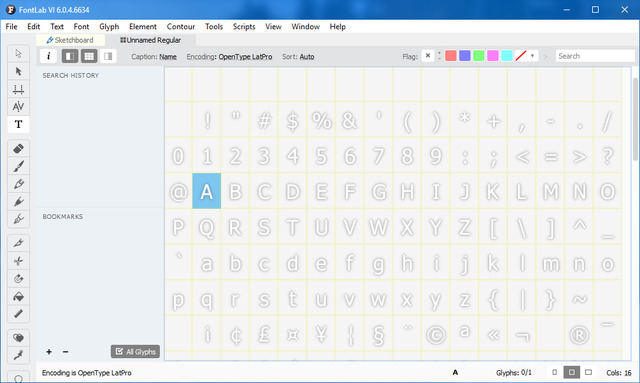The height and width of the screenshot is (383, 640).
Task: Open the Scripts menu
Action: 244,27
